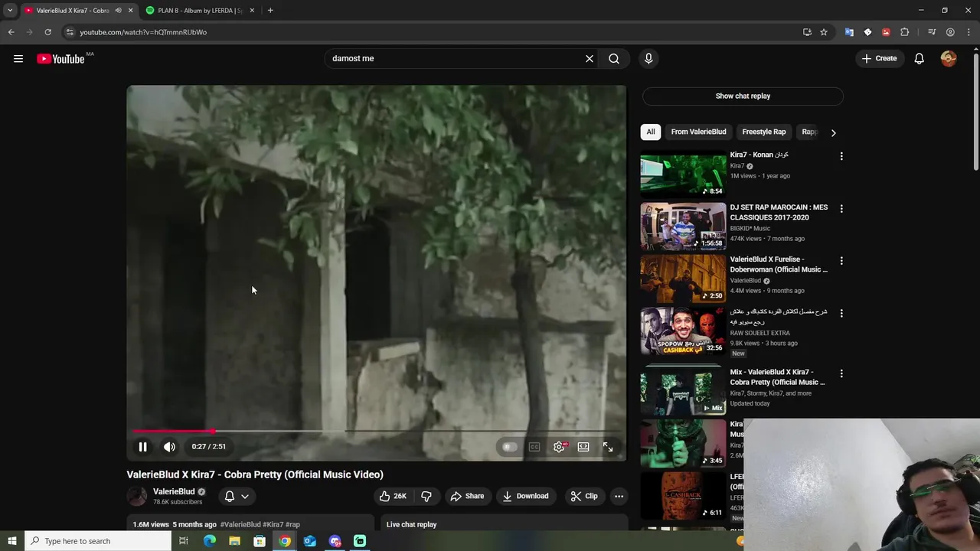
Task: Toggle autoplay switch in player
Action: [x=509, y=447]
